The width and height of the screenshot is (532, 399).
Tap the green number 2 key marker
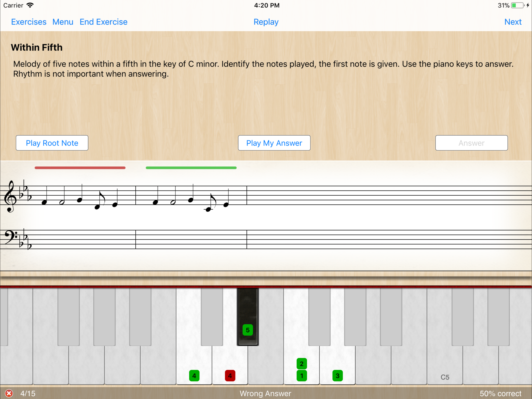(x=302, y=364)
